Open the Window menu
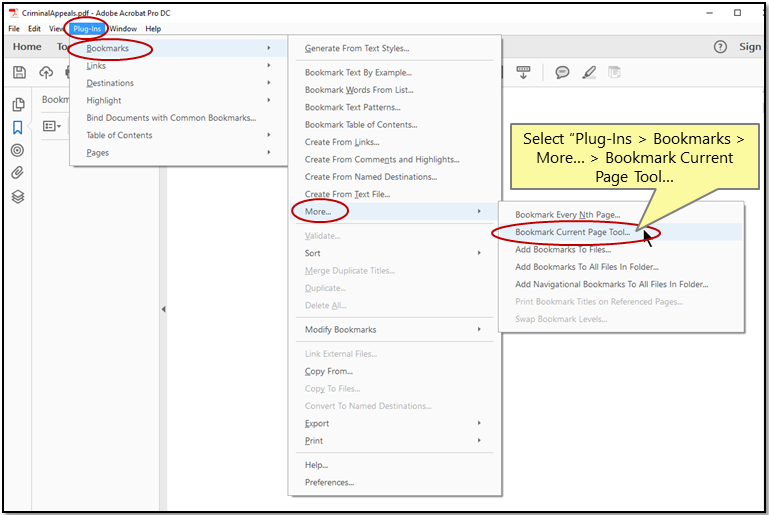769x515 pixels. pos(123,29)
